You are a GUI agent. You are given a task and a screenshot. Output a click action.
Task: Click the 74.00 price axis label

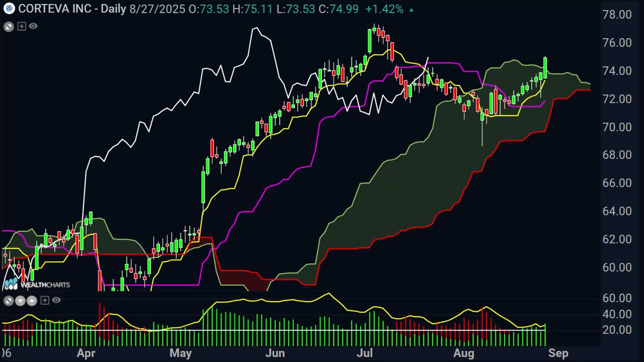point(617,71)
